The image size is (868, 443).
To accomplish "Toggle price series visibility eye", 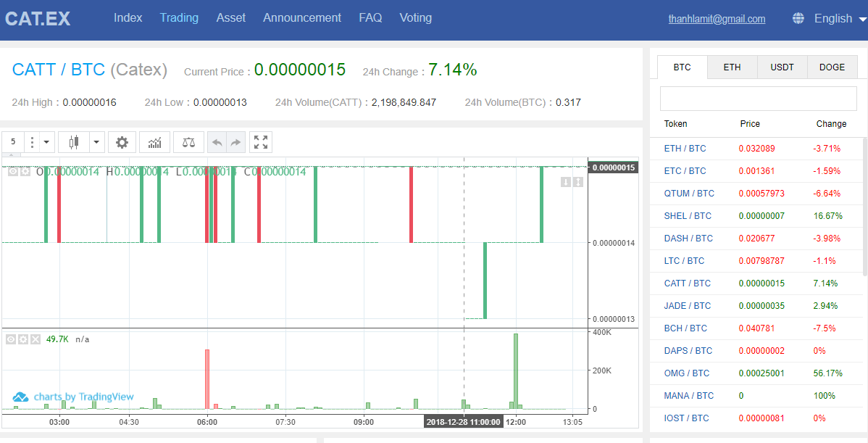I will pyautogui.click(x=13, y=172).
